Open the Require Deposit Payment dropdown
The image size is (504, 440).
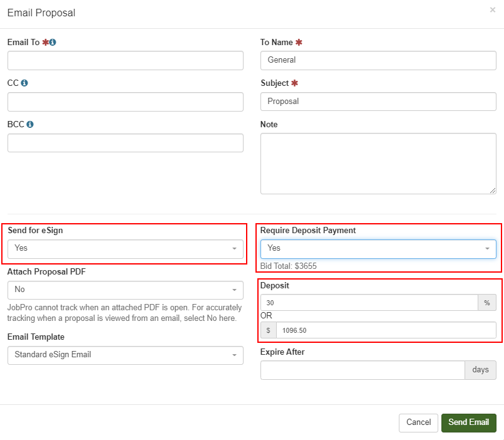click(x=378, y=249)
